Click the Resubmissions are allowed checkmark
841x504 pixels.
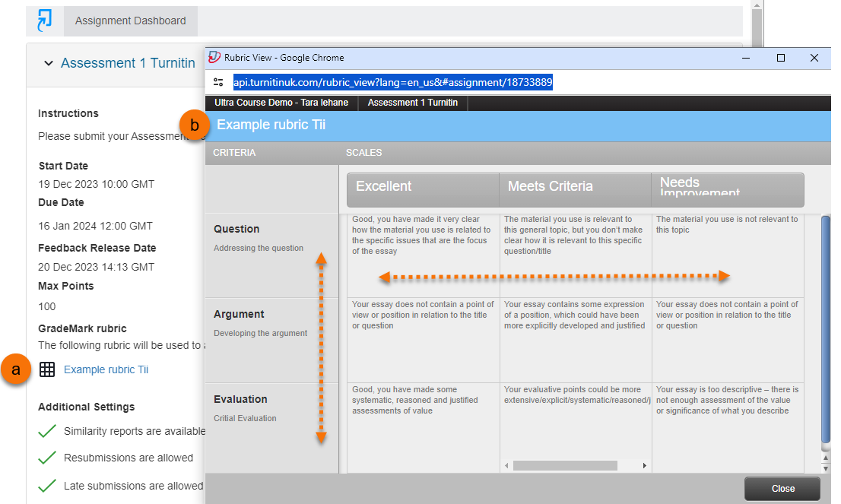47,458
